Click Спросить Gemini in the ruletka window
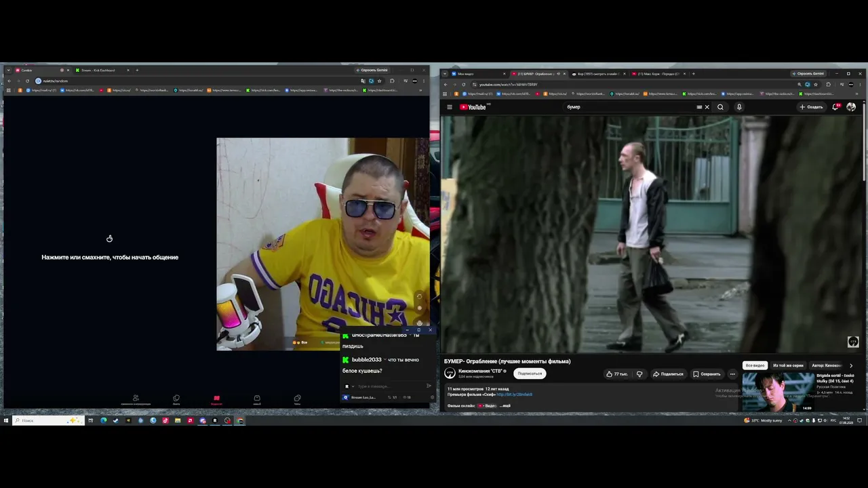868x488 pixels. (x=372, y=70)
